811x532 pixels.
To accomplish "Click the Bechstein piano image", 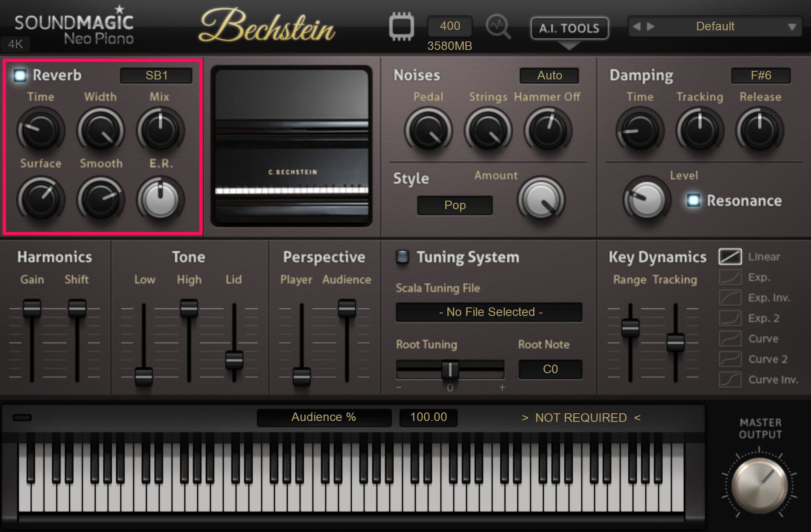I will [x=292, y=146].
